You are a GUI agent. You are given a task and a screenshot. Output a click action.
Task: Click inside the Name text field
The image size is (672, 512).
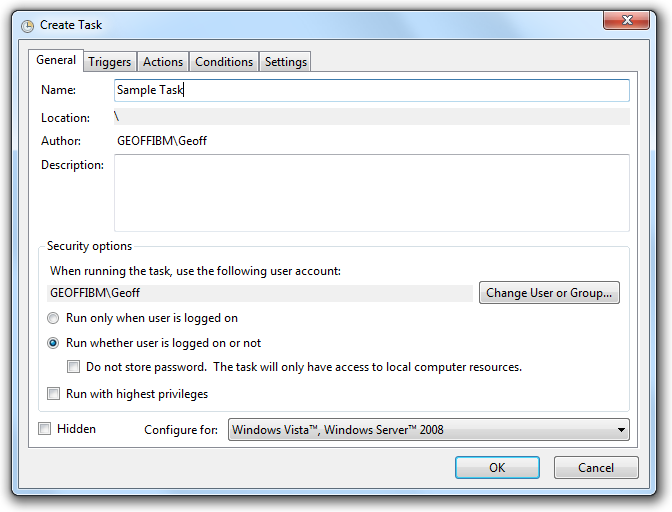[372, 90]
